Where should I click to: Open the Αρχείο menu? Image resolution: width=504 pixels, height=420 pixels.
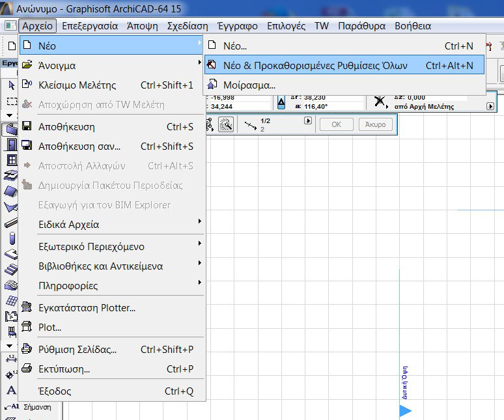[37, 25]
